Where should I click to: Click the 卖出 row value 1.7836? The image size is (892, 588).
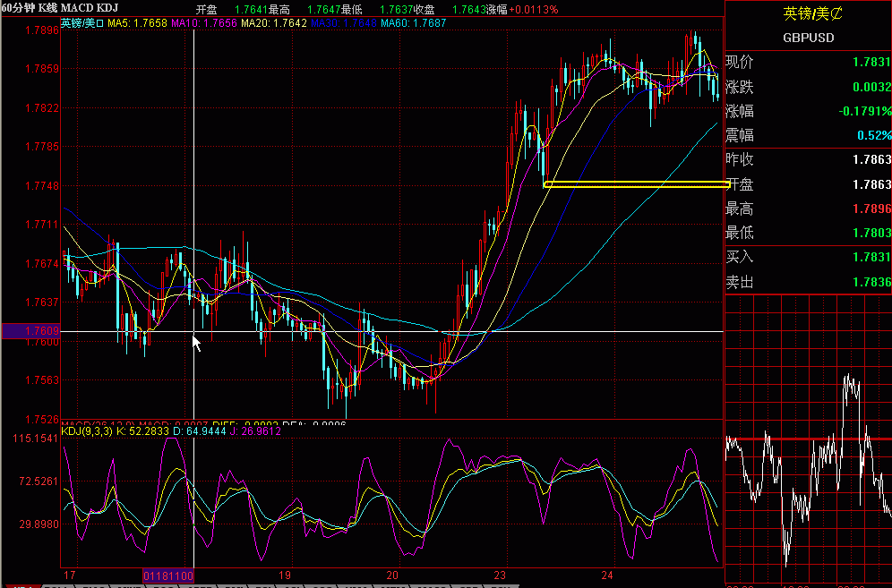[x=871, y=282]
